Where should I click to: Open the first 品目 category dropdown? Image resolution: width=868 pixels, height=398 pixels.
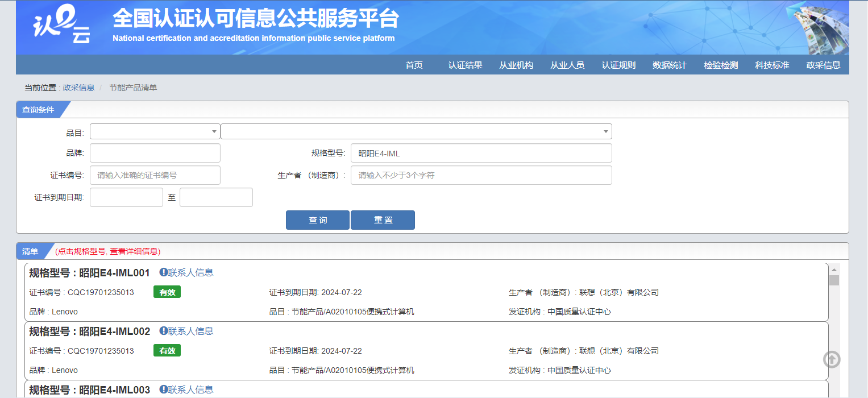(x=155, y=131)
